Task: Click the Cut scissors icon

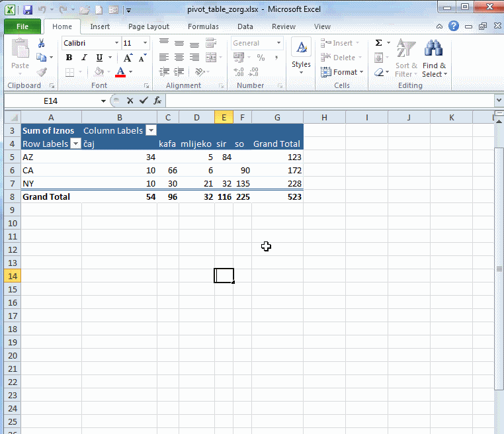Action: 42,43
